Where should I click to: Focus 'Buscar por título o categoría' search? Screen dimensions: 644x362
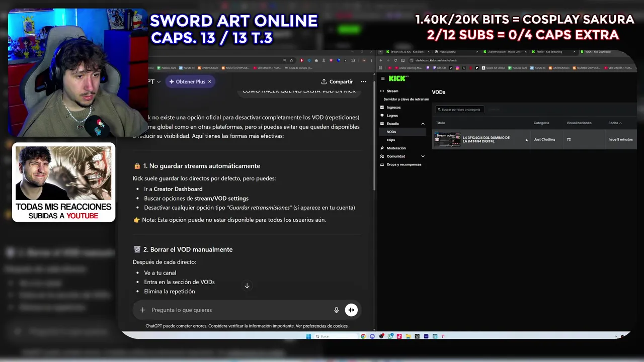point(460,109)
